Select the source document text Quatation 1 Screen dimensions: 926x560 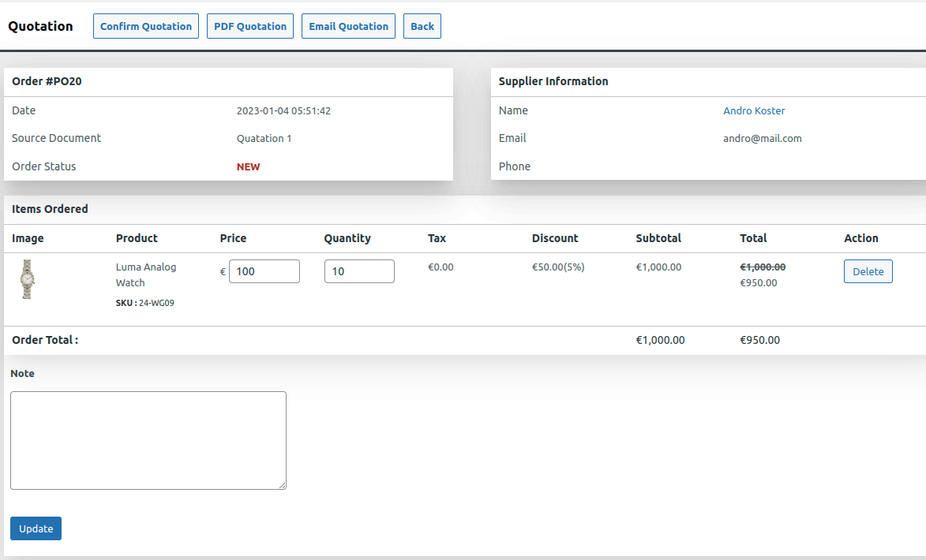(264, 139)
